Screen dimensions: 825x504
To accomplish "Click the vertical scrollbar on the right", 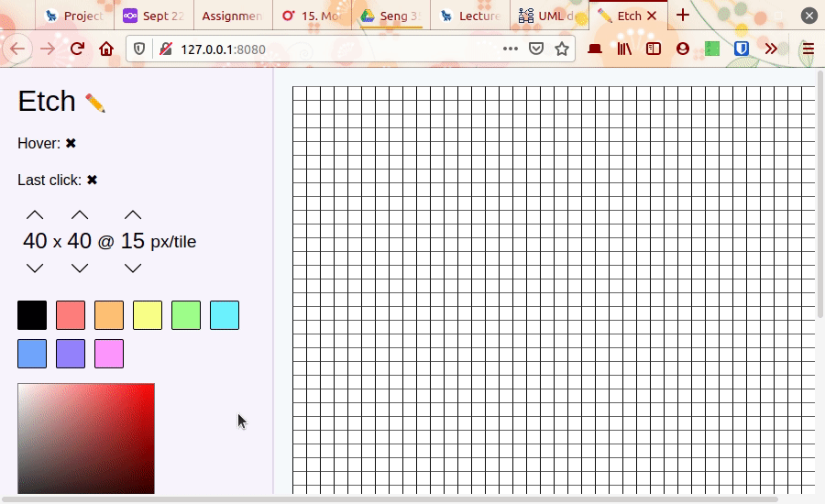I will [819, 193].
